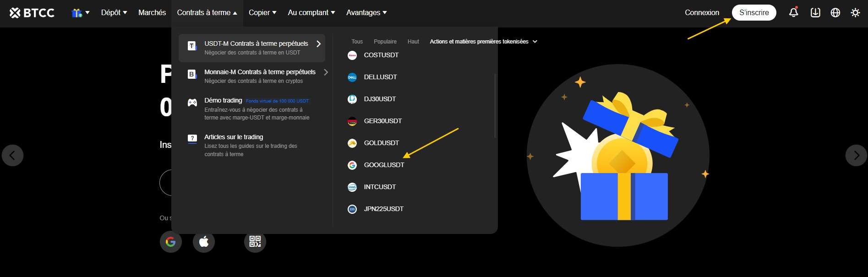
Task: Expand the Copier dropdown menu
Action: 262,13
